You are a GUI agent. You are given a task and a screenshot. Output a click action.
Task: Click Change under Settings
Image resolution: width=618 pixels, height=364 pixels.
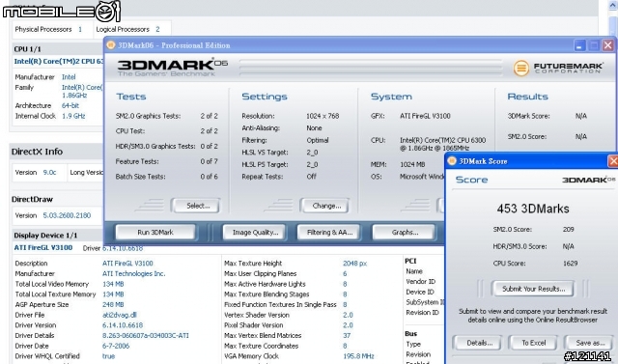324,206
